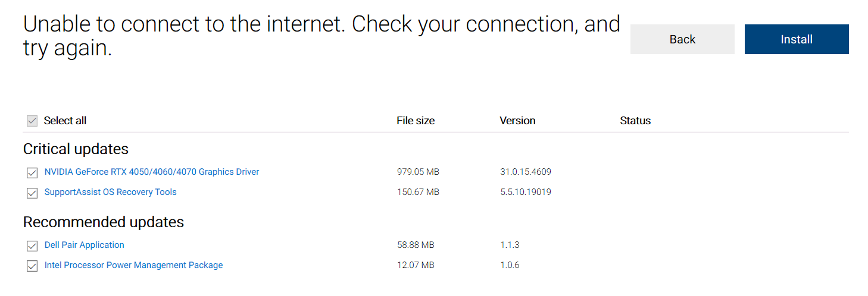Open the NVIDIA GeForce RTX Graphics Driver link

click(x=152, y=172)
